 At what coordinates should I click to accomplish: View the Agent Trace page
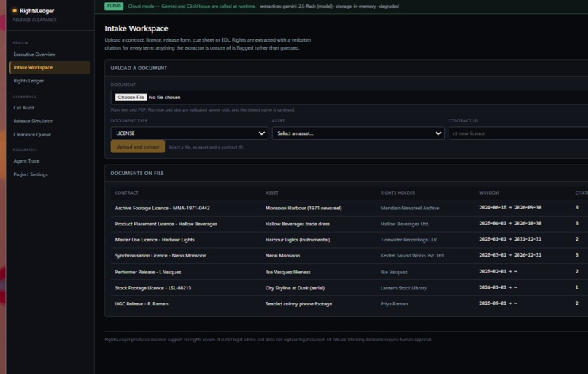pyautogui.click(x=26, y=161)
